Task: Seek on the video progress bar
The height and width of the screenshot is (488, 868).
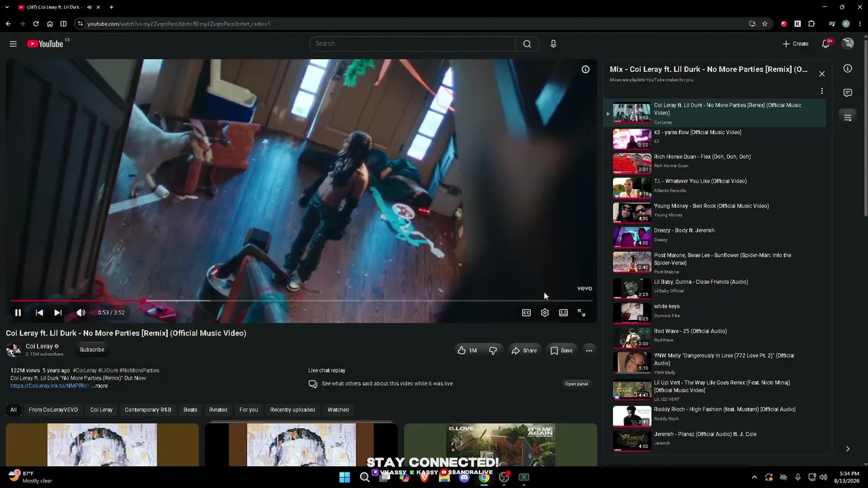Action: (302, 300)
